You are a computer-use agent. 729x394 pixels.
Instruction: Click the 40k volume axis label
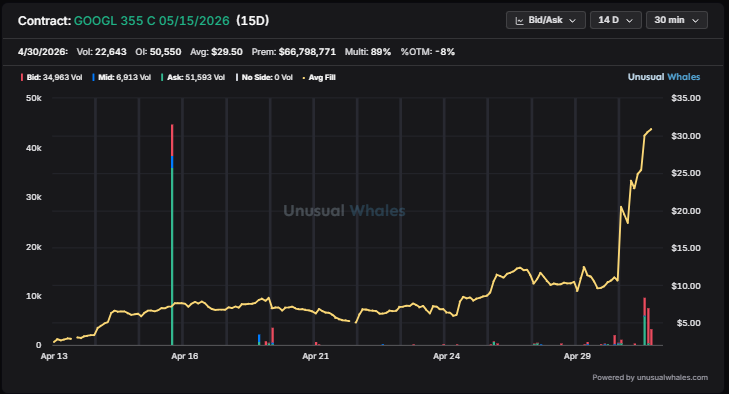point(33,148)
